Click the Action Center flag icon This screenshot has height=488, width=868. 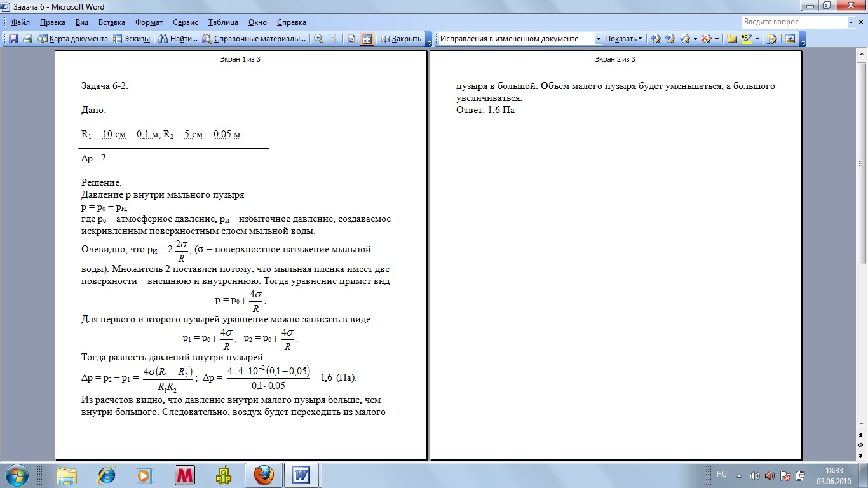[x=785, y=475]
